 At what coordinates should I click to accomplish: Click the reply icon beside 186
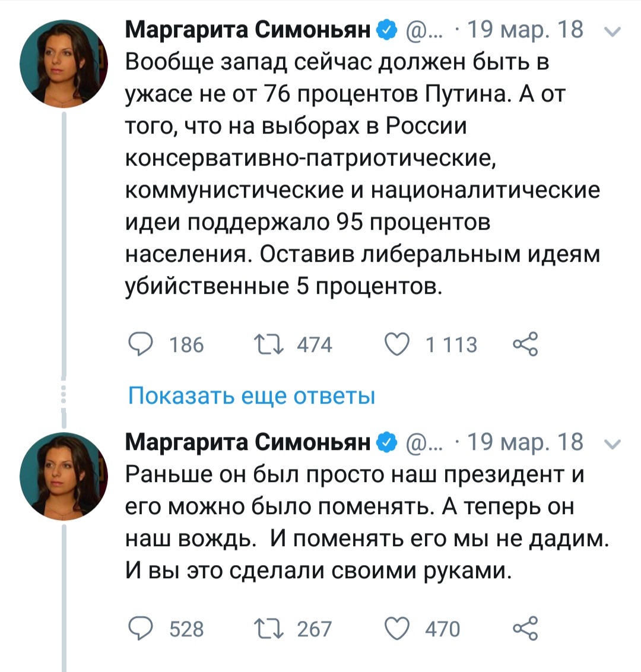click(x=140, y=345)
